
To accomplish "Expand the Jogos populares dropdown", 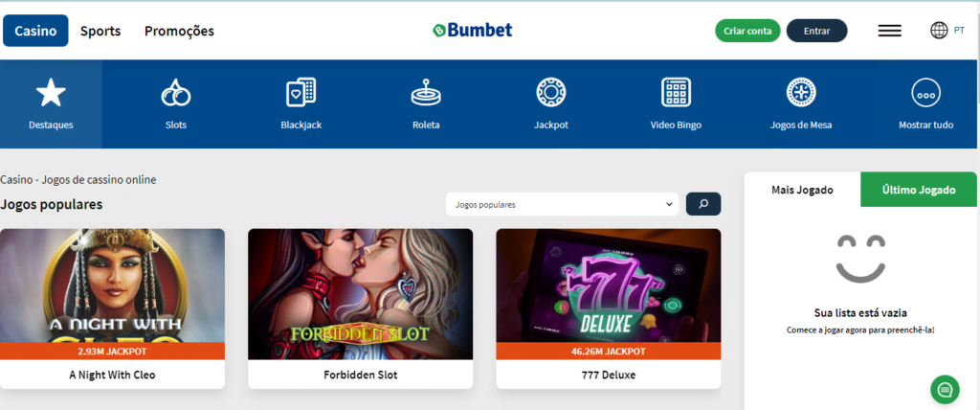I will (562, 204).
